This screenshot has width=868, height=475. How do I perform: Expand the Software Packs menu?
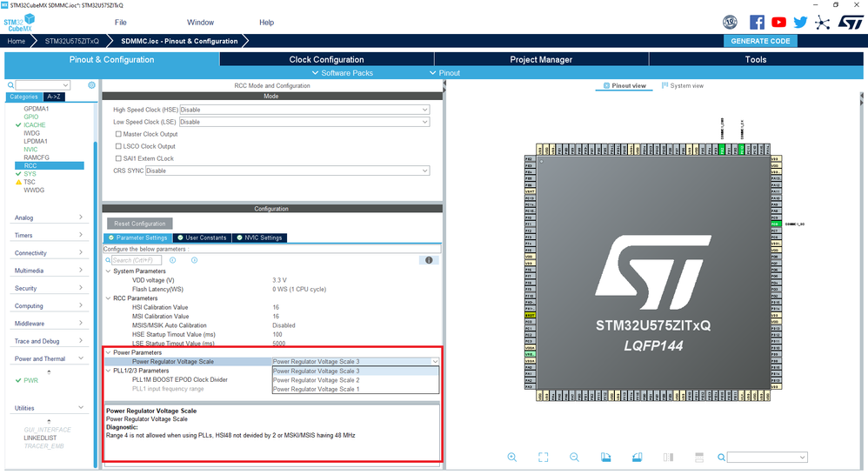point(342,73)
